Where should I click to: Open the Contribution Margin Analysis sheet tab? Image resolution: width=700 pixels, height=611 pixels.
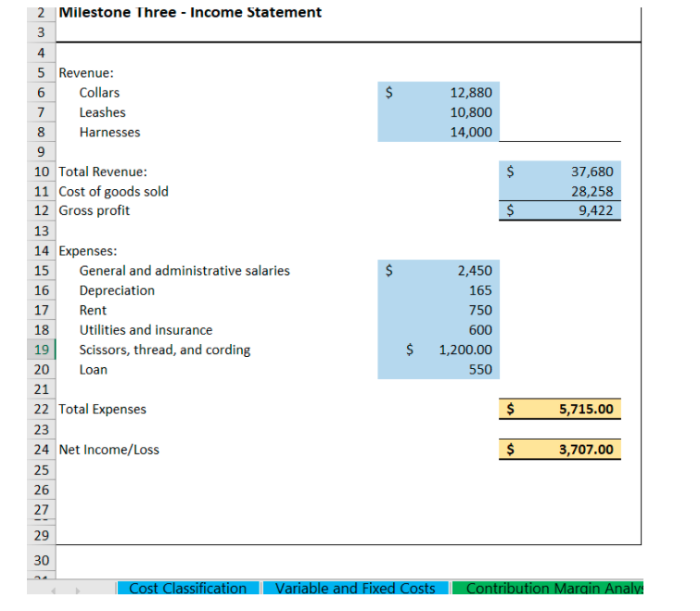548,588
